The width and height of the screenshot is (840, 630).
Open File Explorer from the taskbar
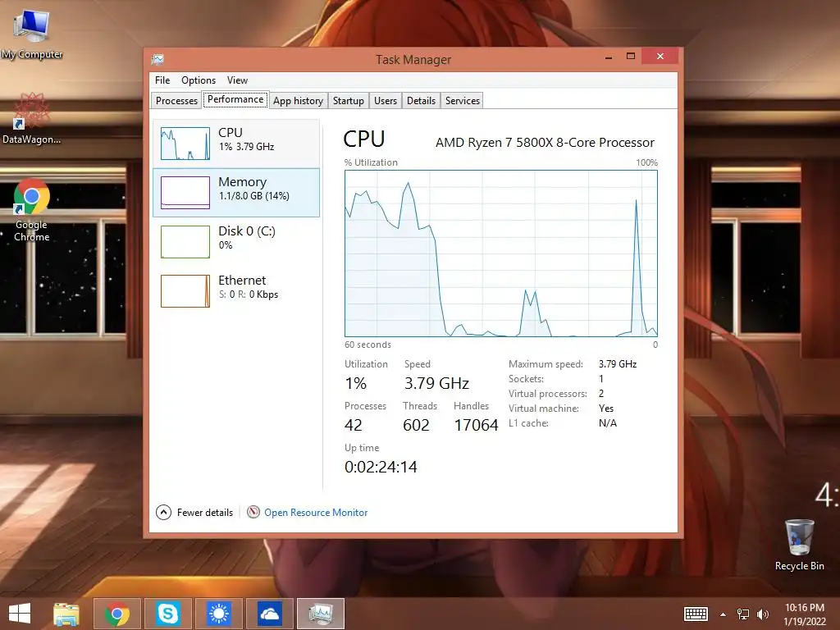(66, 614)
